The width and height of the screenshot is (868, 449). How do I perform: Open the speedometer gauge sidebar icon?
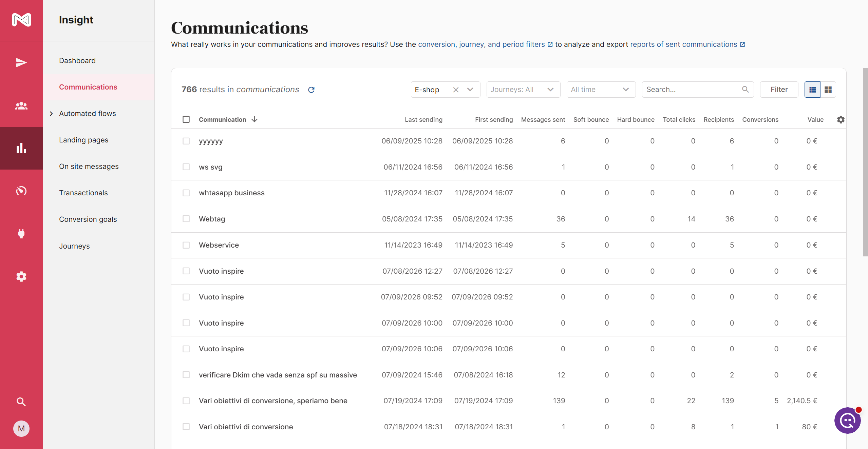click(21, 191)
